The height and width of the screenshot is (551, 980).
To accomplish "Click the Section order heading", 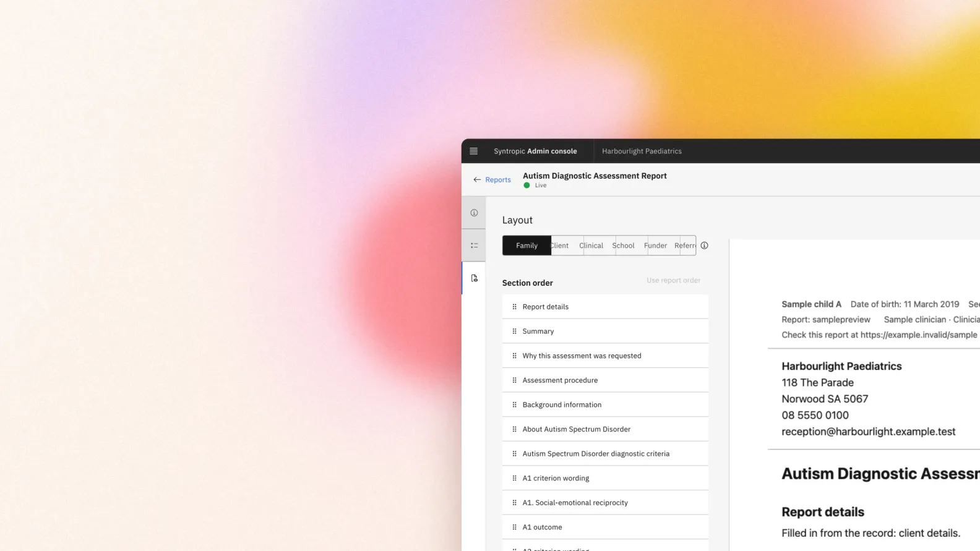I will point(527,283).
